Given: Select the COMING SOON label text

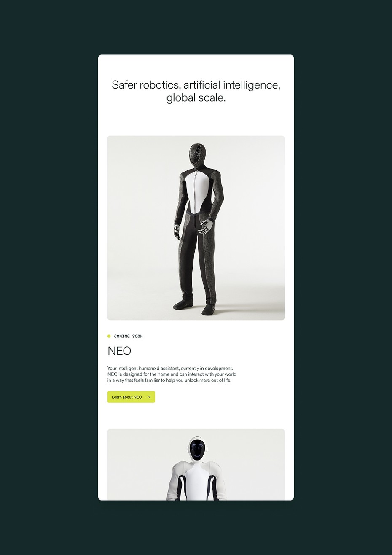Looking at the screenshot, I should [x=129, y=337].
